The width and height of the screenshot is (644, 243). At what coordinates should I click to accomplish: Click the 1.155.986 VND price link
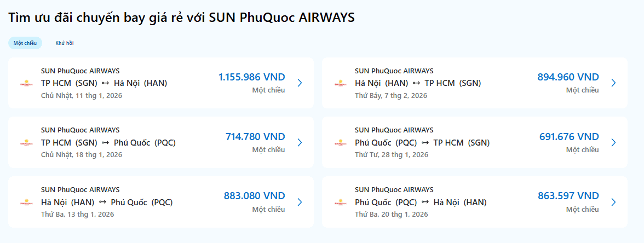tap(251, 77)
